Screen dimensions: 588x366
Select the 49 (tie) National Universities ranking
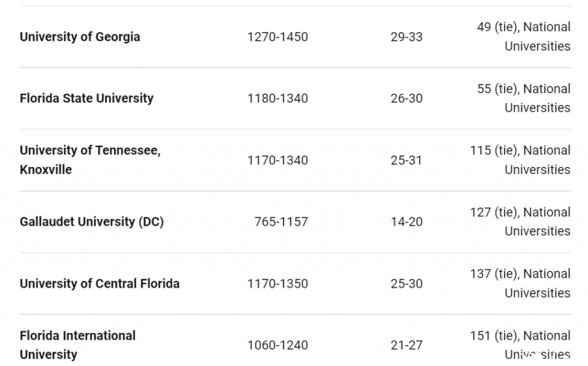[x=524, y=37]
